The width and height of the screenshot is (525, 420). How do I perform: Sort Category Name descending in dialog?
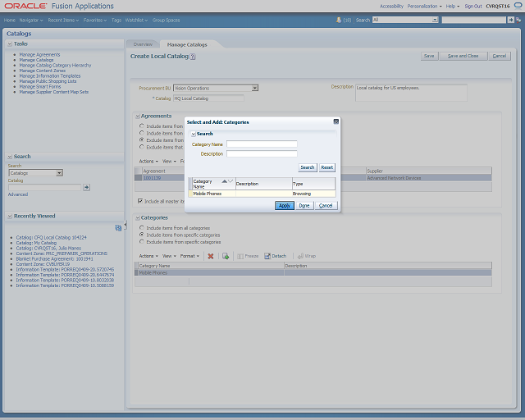[x=231, y=181]
